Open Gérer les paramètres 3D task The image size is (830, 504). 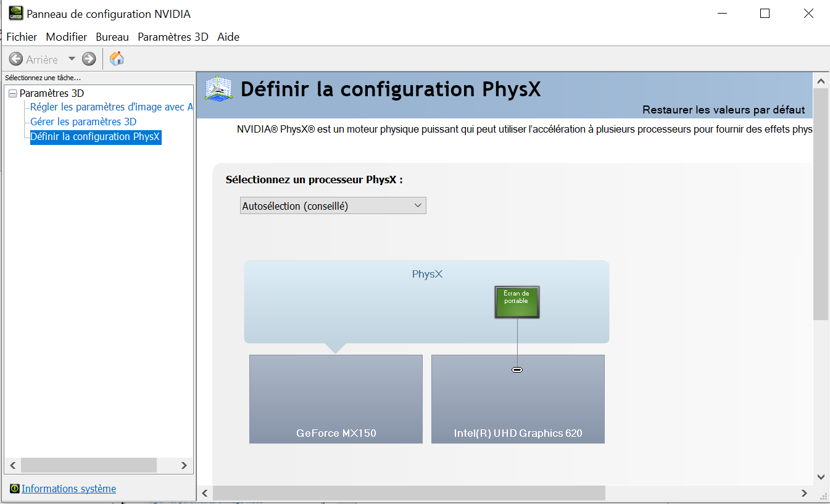pyautogui.click(x=83, y=122)
